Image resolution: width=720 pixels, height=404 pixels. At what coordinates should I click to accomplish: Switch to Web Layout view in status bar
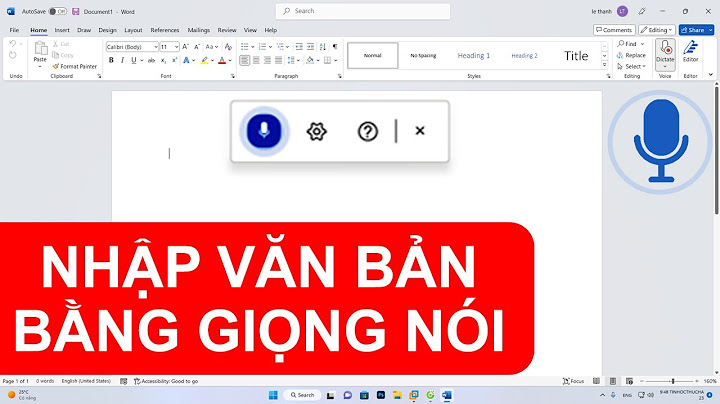click(x=630, y=381)
